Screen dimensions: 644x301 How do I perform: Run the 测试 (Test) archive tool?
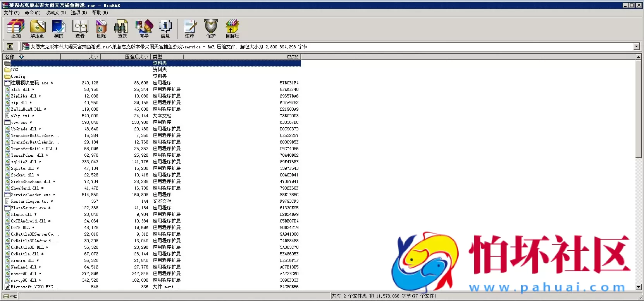coord(59,29)
